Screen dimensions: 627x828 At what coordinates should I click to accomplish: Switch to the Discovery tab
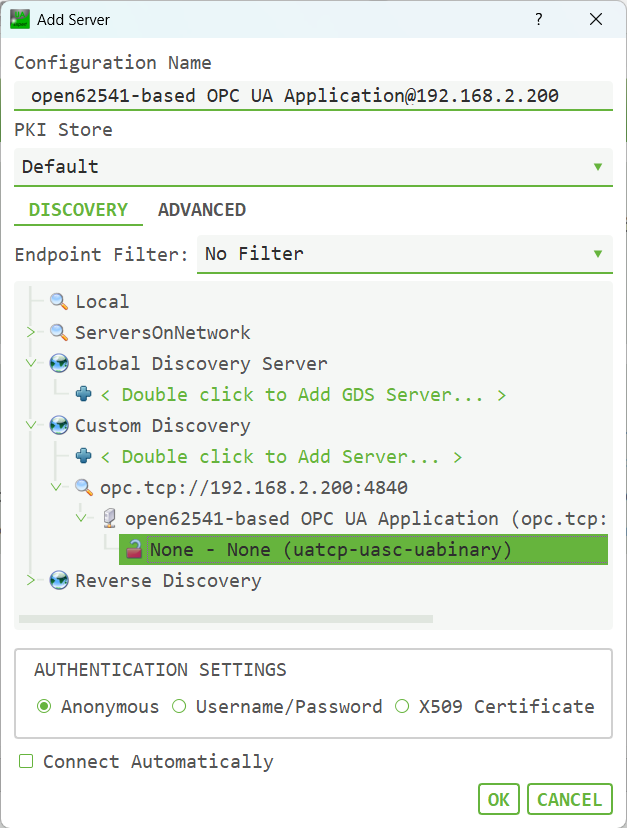78,210
